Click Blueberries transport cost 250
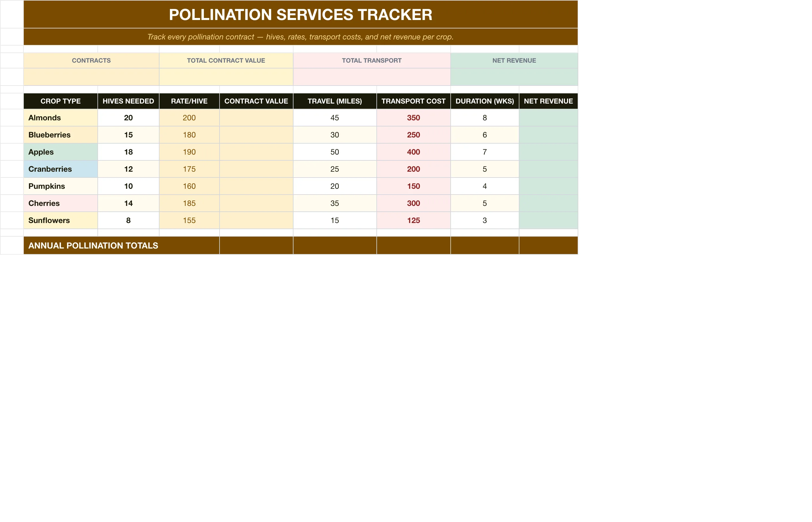Image resolution: width=812 pixels, height=522 pixels. (x=414, y=135)
